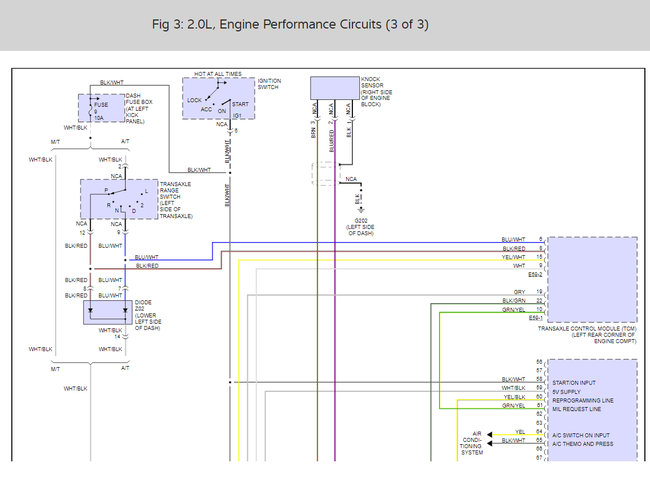The image size is (650, 479).
Task: Click the GRN/YEL wire label at pin 10
Action: coord(514,309)
